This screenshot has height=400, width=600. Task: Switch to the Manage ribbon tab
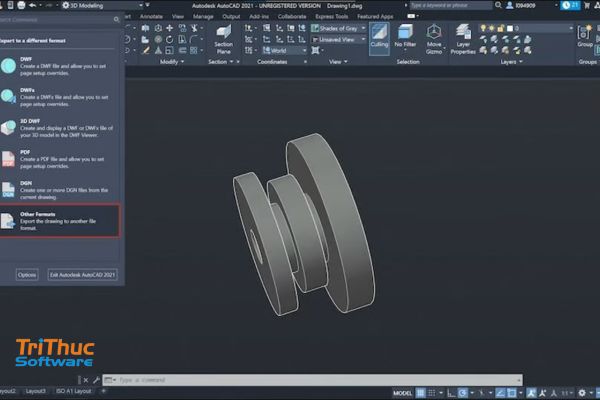tap(203, 16)
